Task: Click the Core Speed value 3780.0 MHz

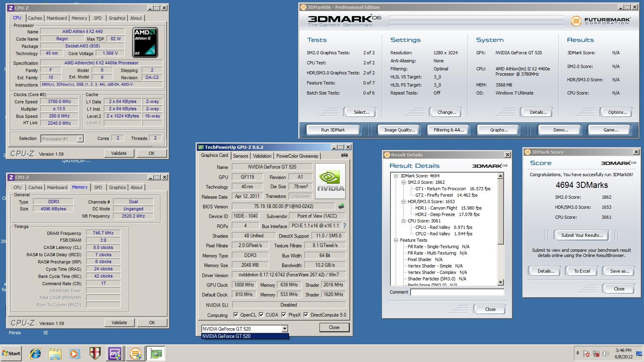Action: [59, 102]
